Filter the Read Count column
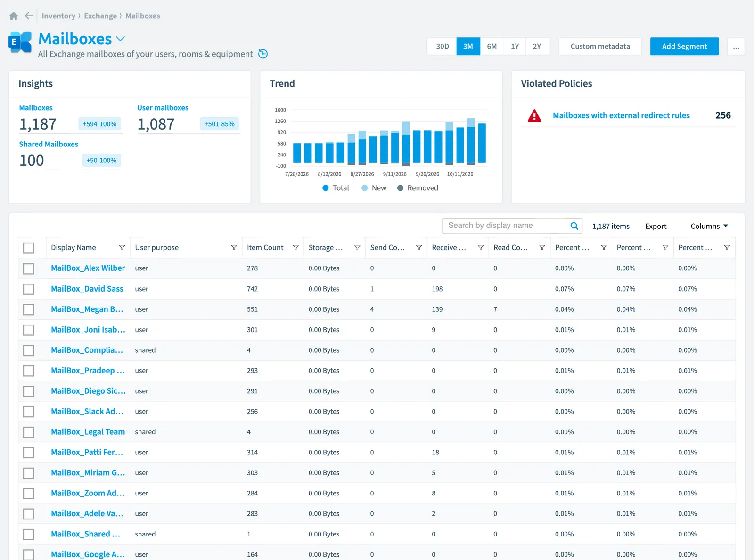 click(x=542, y=248)
